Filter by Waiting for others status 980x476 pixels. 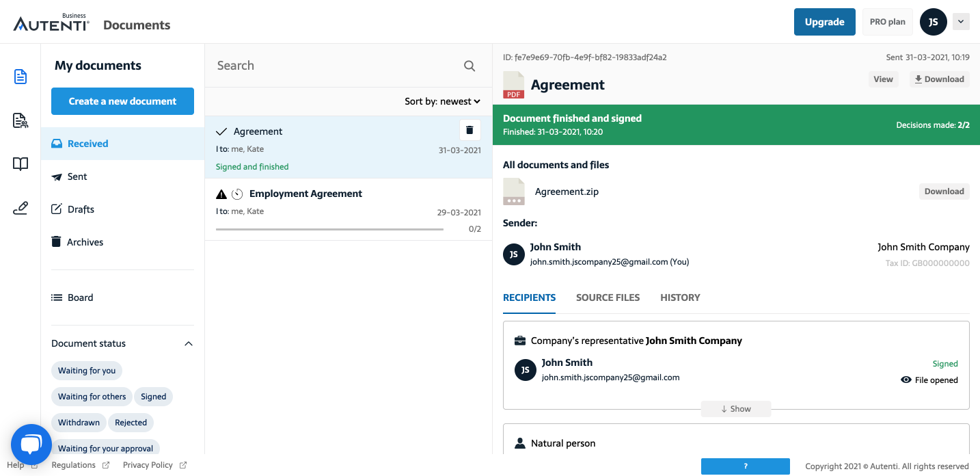click(92, 397)
